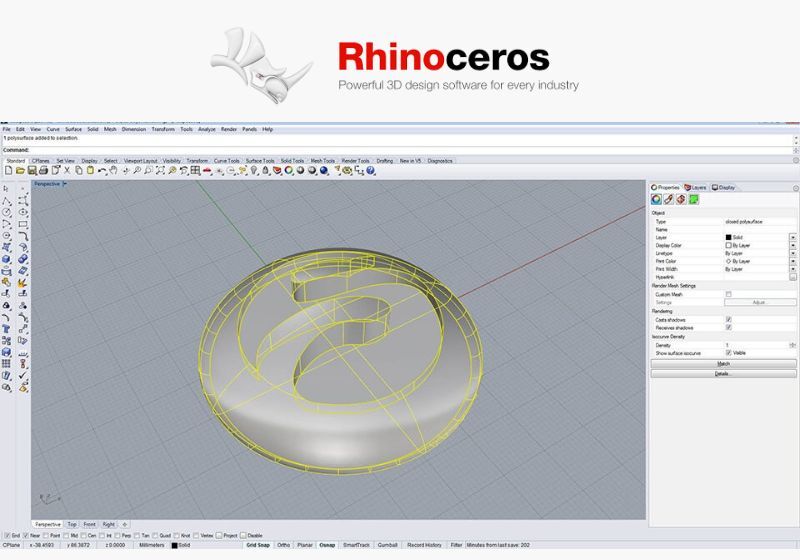Switch to the Top viewport tab
Screen dimensions: 800x560
point(72,524)
